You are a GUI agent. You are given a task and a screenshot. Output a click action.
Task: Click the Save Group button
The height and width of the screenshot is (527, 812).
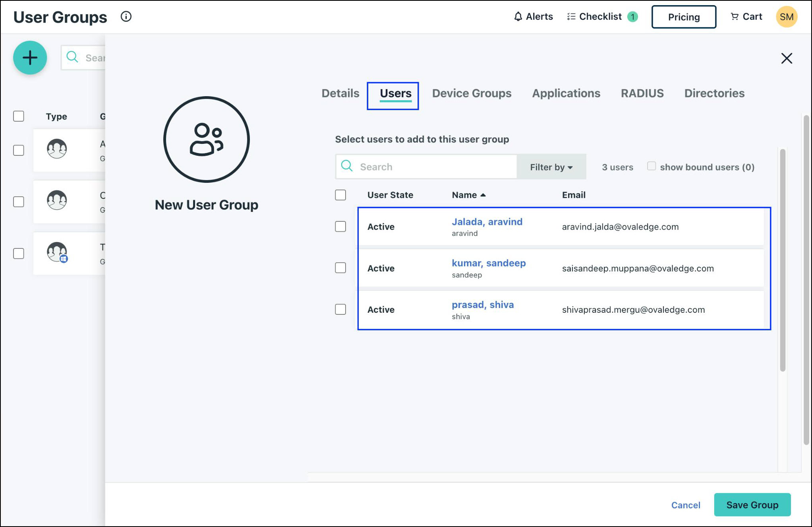[x=752, y=505]
